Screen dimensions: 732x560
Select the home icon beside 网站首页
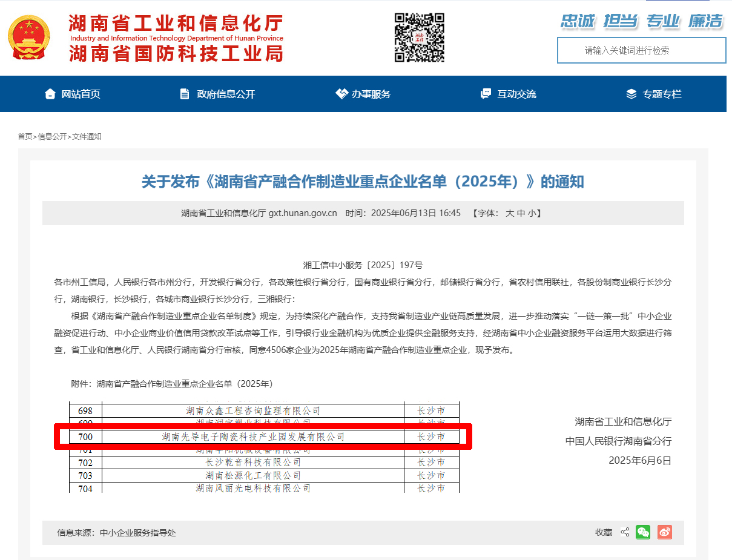50,94
